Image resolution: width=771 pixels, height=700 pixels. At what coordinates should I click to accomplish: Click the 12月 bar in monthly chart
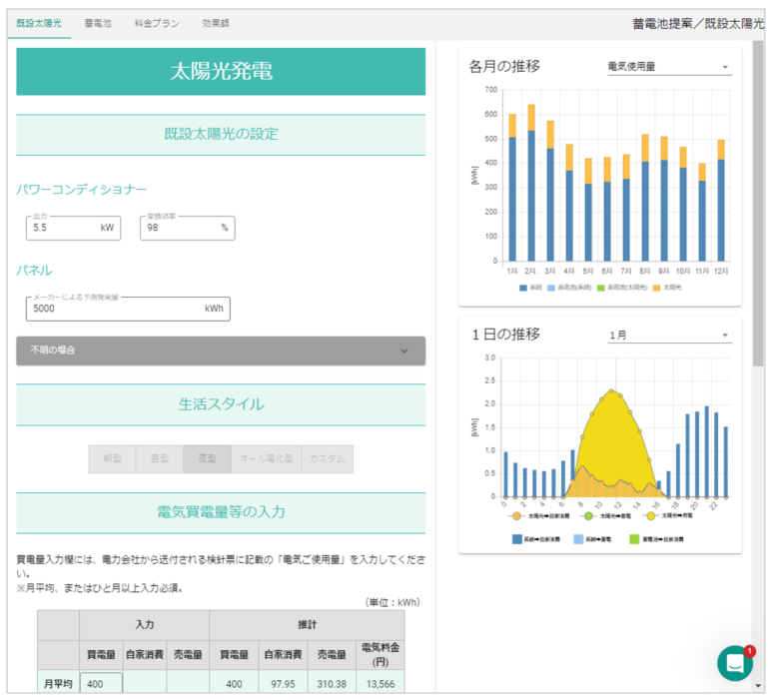pos(721,201)
